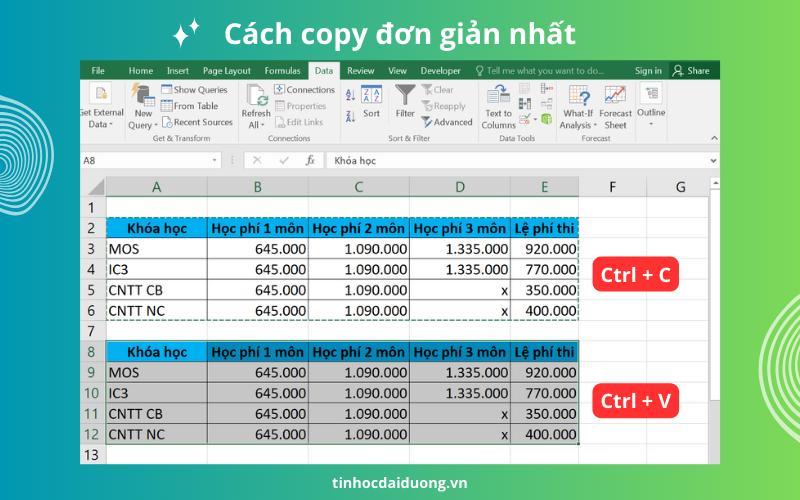
Task: Sort A to Z ascending
Action: [x=351, y=95]
